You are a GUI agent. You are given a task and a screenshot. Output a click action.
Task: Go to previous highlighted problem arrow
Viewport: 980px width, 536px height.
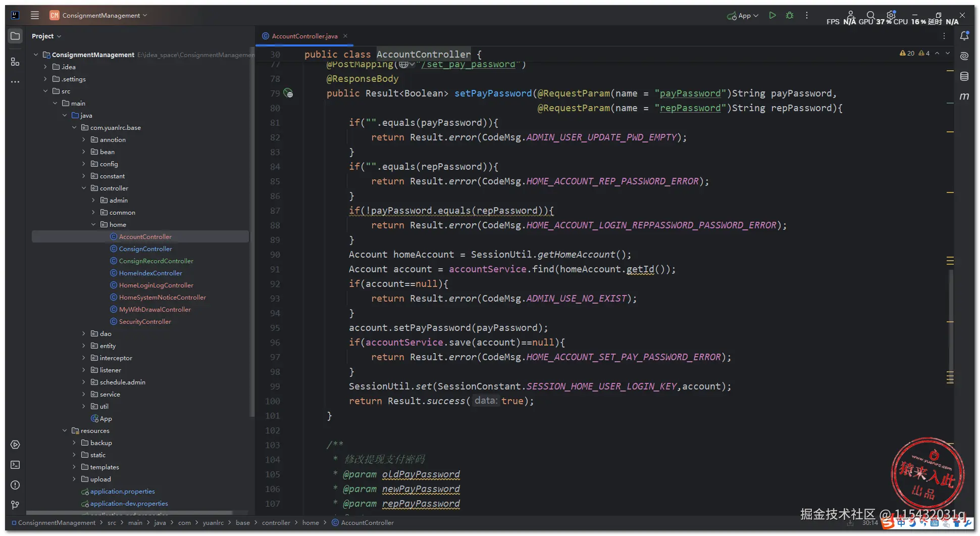pyautogui.click(x=937, y=53)
